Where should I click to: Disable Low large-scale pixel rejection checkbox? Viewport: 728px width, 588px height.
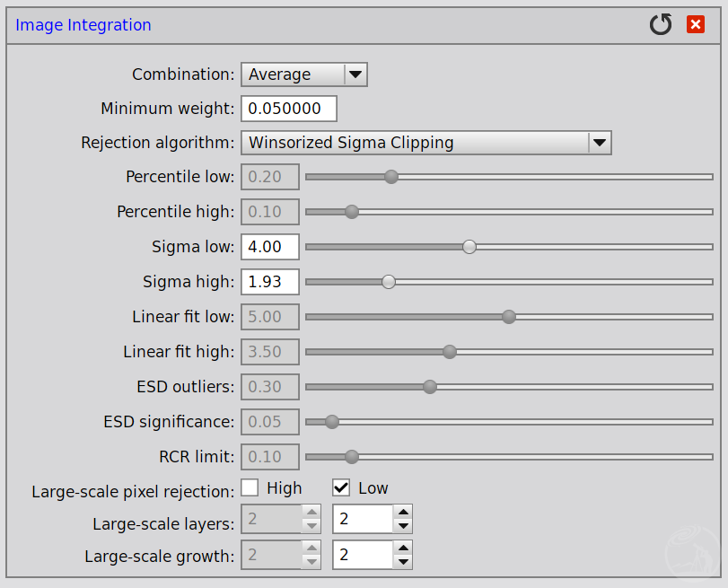point(341,487)
